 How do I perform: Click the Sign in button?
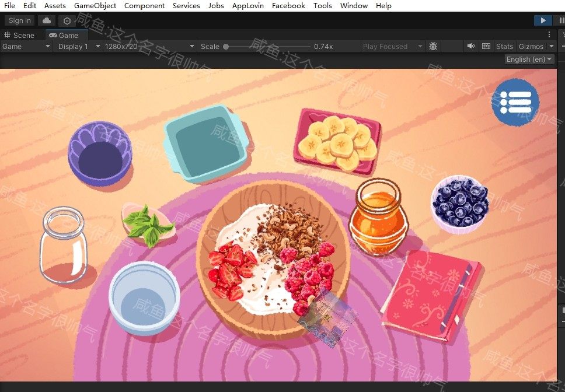coord(20,20)
